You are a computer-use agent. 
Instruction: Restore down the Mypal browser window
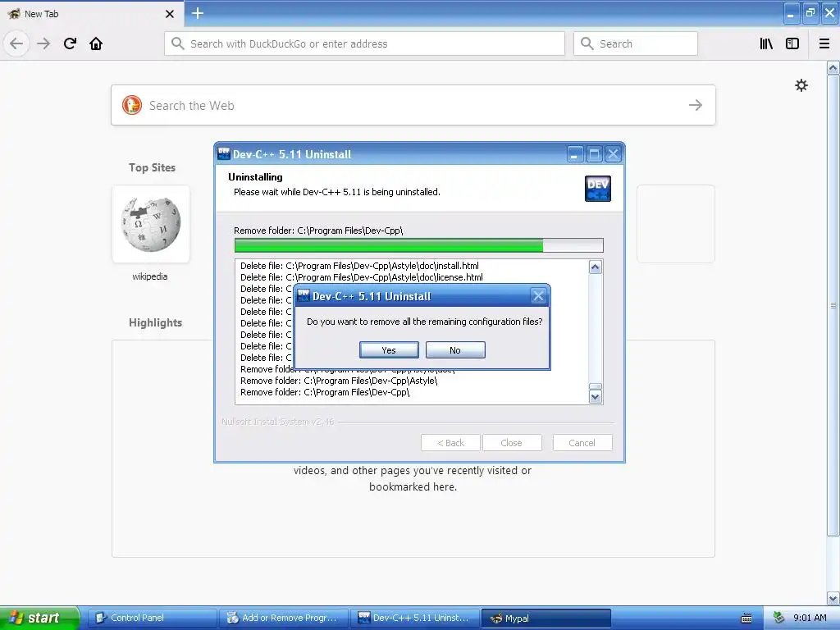pyautogui.click(x=810, y=13)
